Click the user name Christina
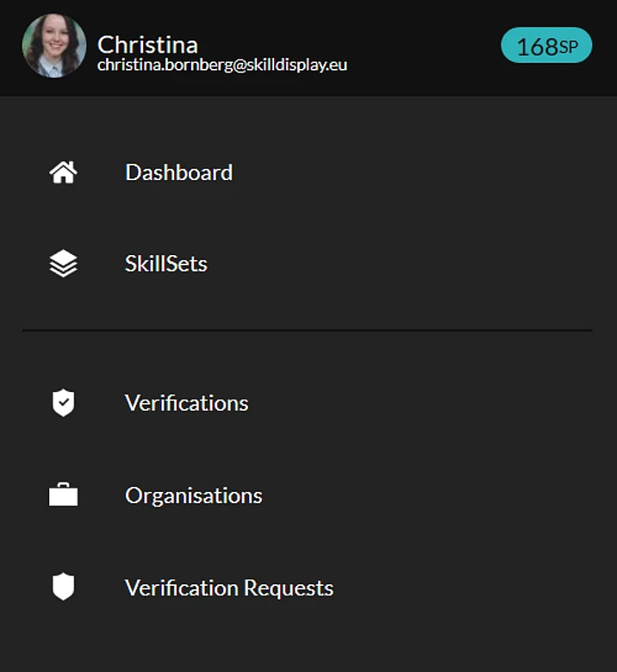 point(147,43)
